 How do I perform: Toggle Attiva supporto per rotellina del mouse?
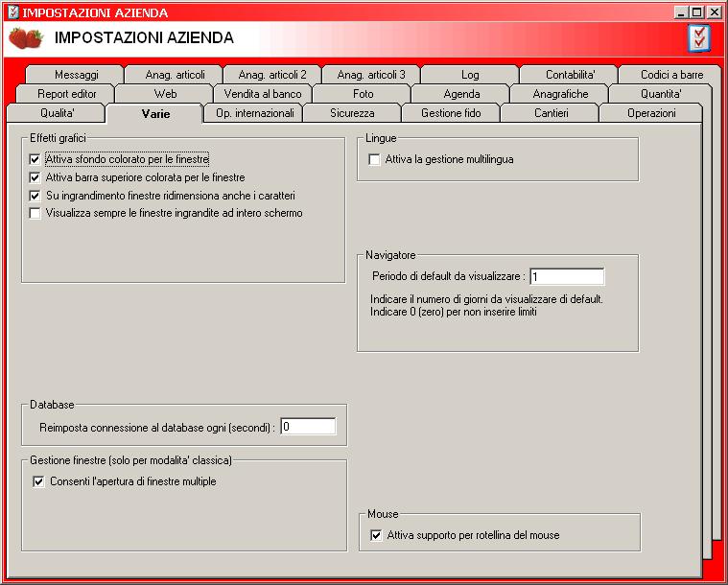[376, 535]
